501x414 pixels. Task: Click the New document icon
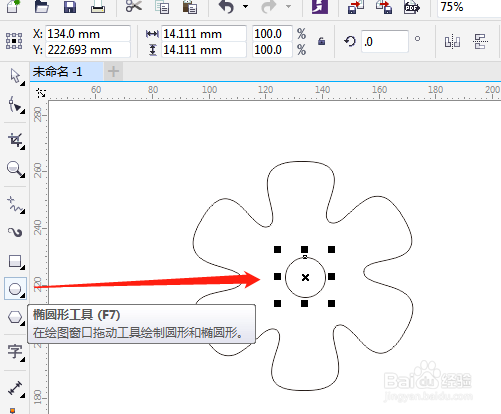click(13, 6)
